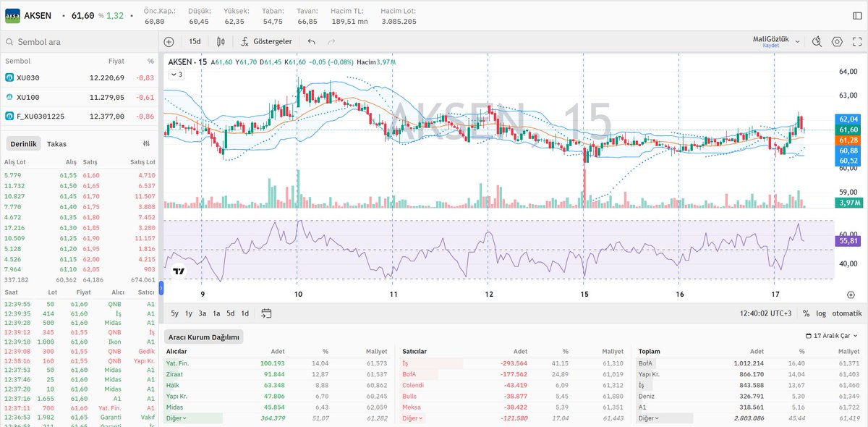Switch to the Takas tab
This screenshot has height=427, width=868.
coord(56,144)
